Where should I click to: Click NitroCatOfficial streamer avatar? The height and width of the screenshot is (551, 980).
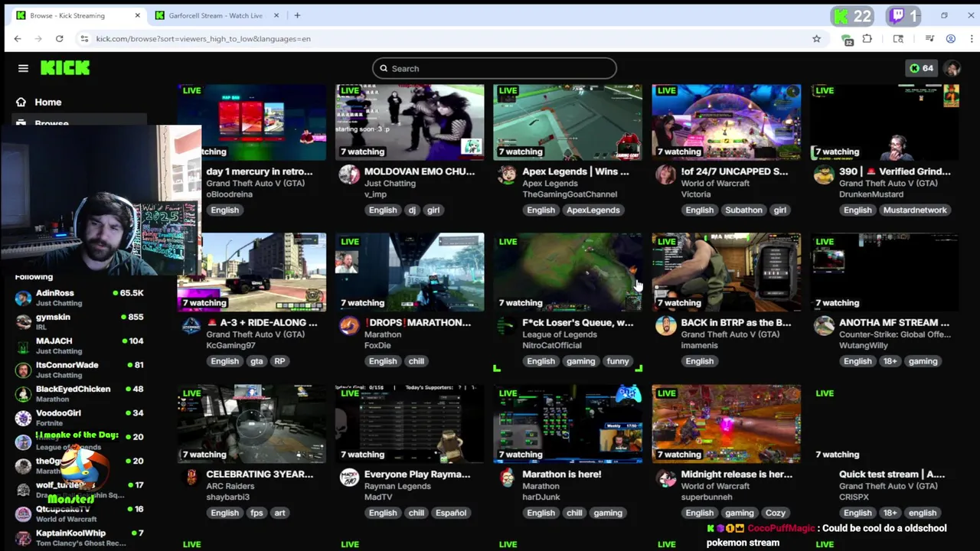coord(507,325)
